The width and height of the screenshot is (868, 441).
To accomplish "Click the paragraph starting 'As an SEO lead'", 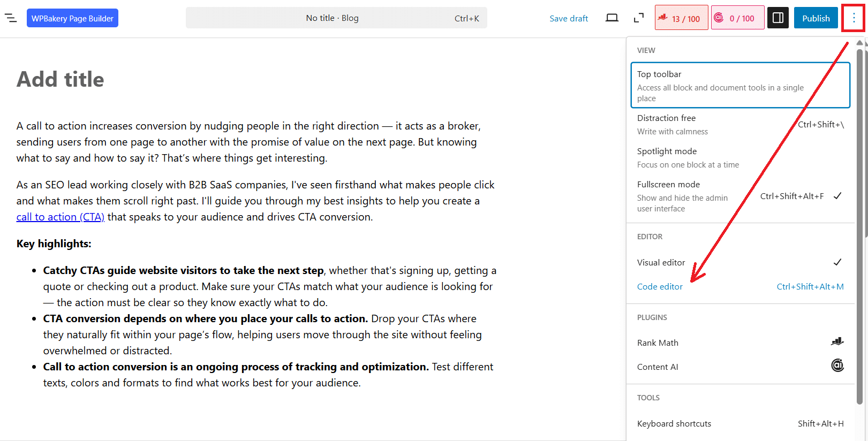I will point(256,201).
